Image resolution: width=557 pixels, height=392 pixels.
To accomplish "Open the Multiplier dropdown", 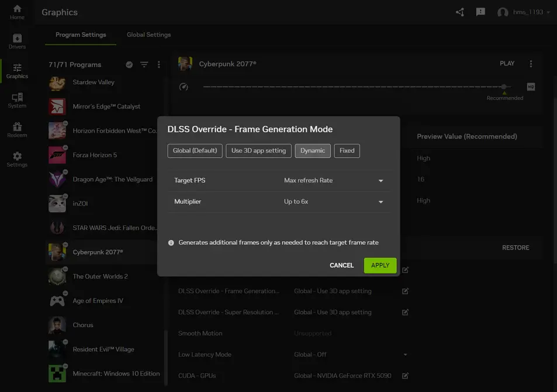I will pyautogui.click(x=334, y=202).
